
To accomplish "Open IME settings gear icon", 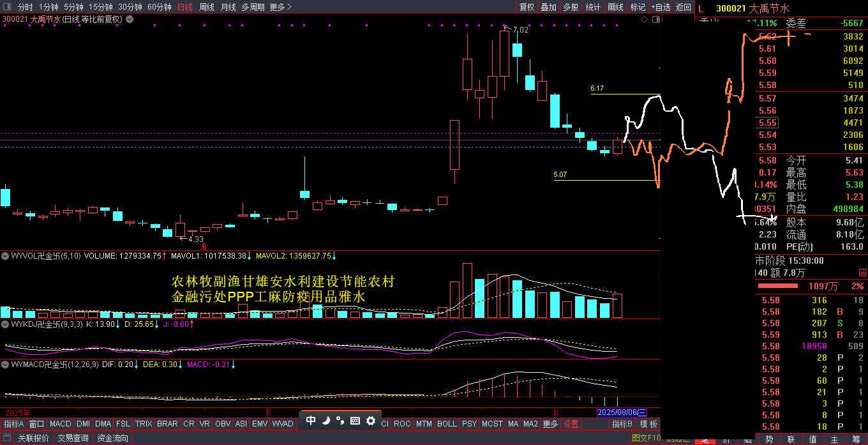I will coord(370,420).
